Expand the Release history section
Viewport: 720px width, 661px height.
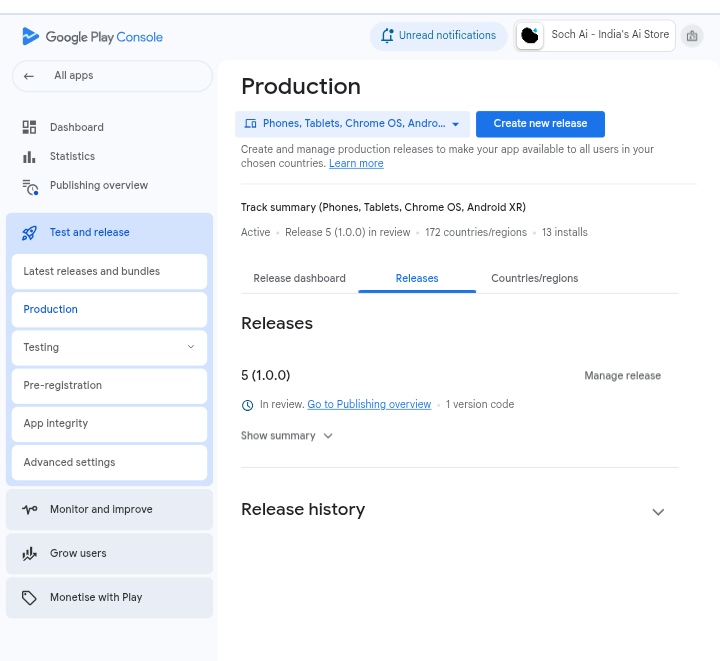[x=657, y=511]
